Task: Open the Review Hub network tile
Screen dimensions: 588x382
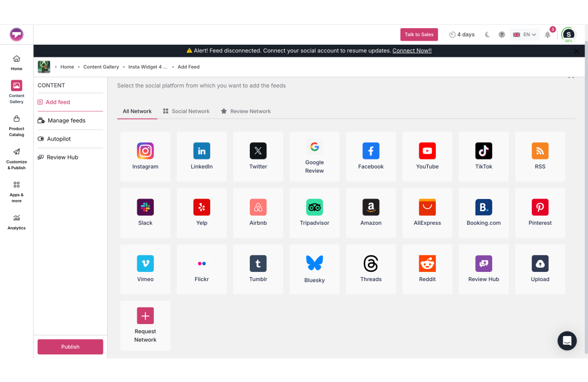Action: (483, 269)
